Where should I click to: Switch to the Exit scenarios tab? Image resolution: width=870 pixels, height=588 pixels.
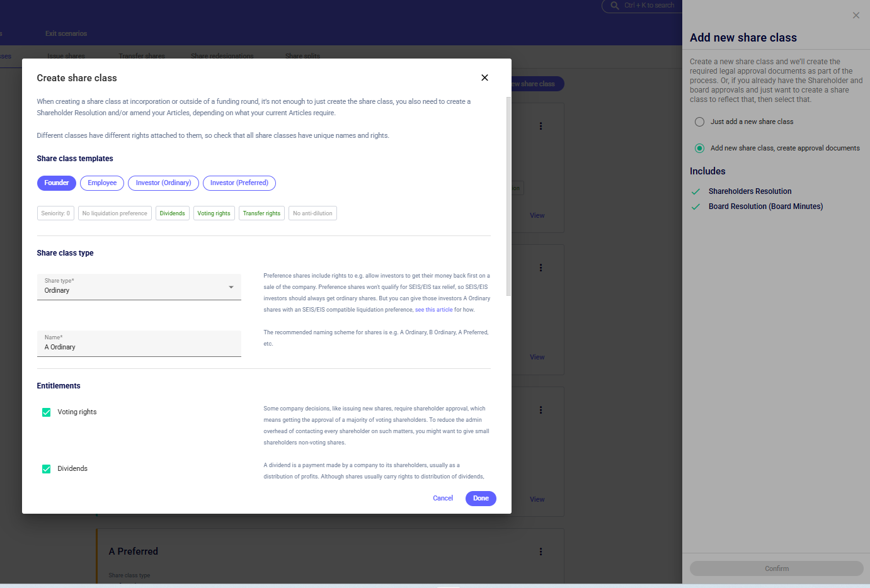click(x=66, y=33)
